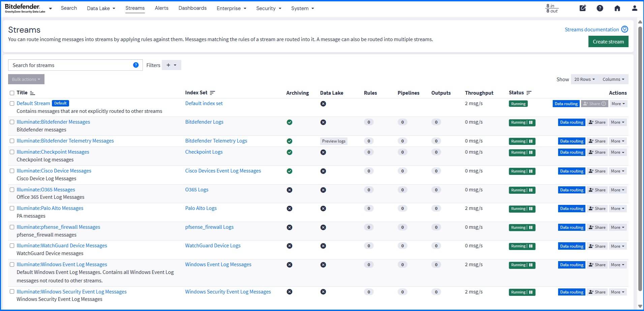Screen dimensions: 644x311
Task: Open the More dropdown for Default Stream
Action: coord(617,103)
